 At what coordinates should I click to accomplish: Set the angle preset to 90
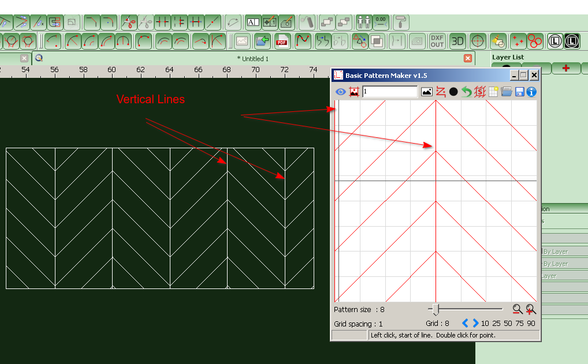[531, 324]
